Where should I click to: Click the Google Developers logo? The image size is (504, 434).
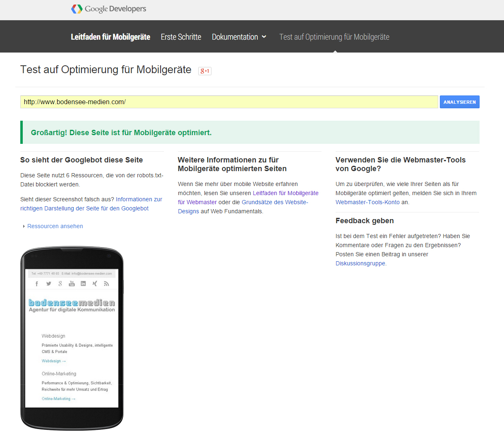pyautogui.click(x=108, y=9)
